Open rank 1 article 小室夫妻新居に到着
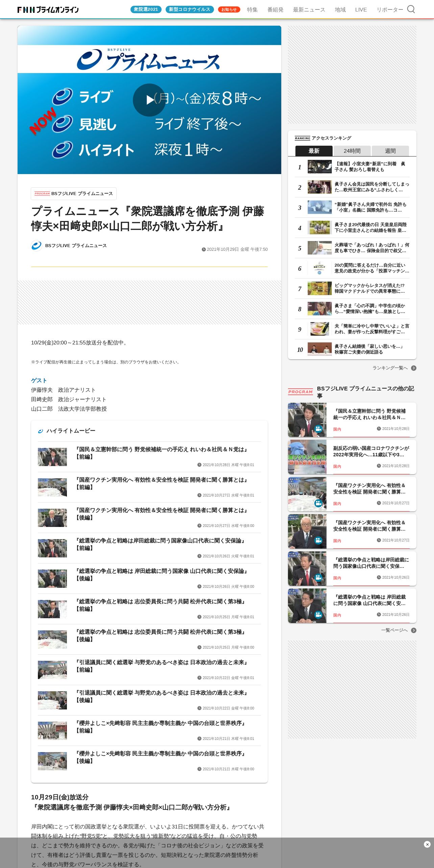 coord(352,167)
